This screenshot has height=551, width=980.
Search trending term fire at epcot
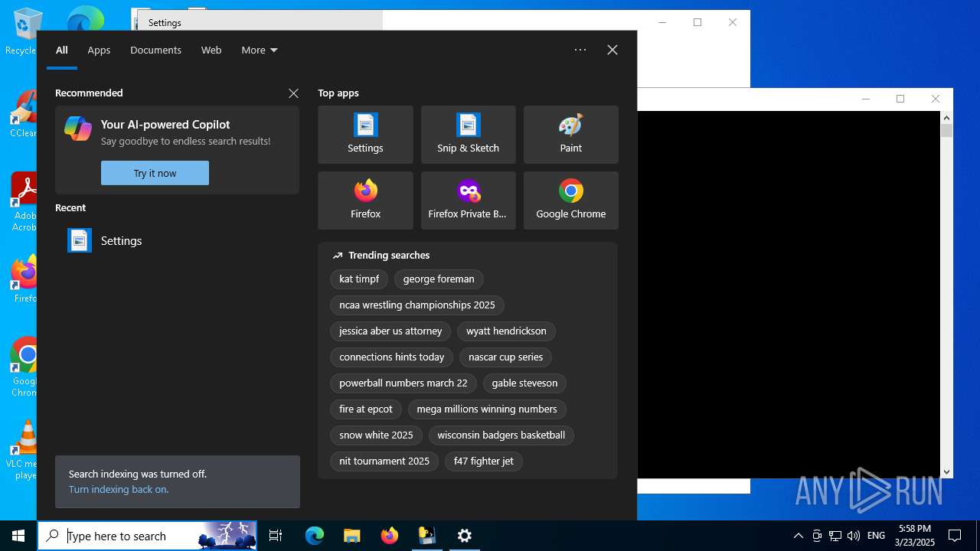point(366,409)
